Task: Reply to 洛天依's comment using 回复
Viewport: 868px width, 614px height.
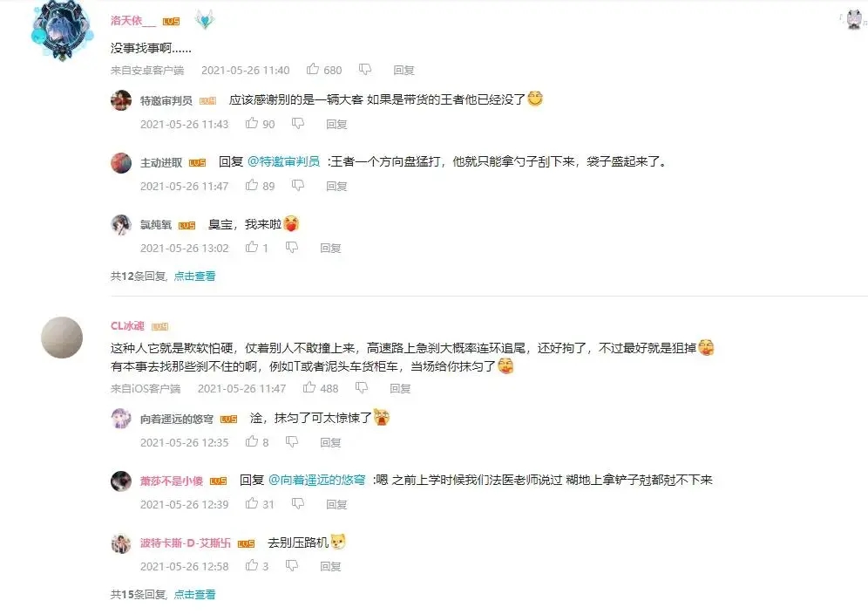Action: click(x=403, y=70)
